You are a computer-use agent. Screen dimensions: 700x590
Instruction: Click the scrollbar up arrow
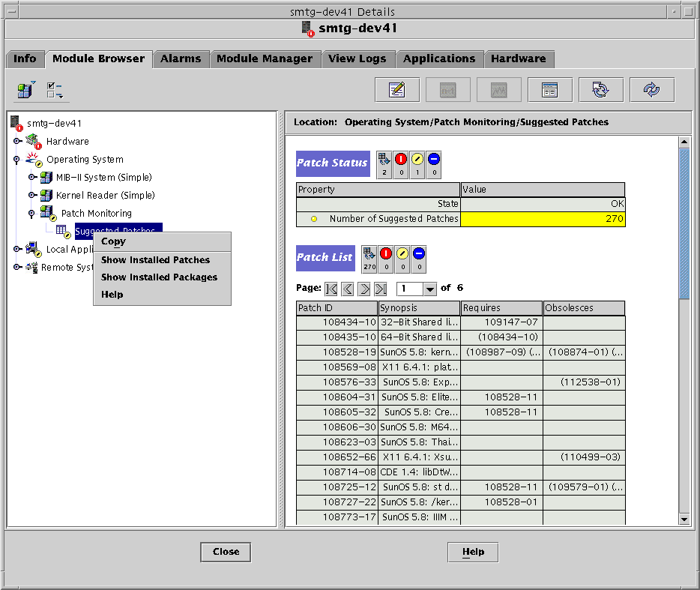(684, 142)
